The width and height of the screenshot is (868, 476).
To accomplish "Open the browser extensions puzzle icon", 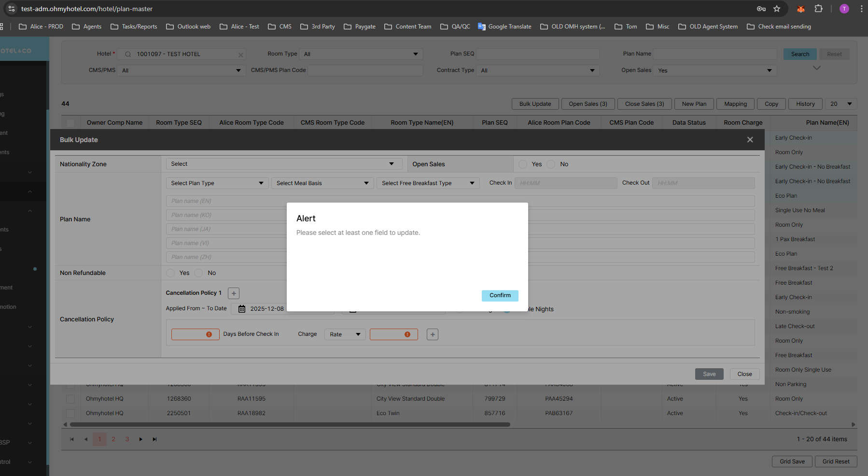I will click(818, 9).
